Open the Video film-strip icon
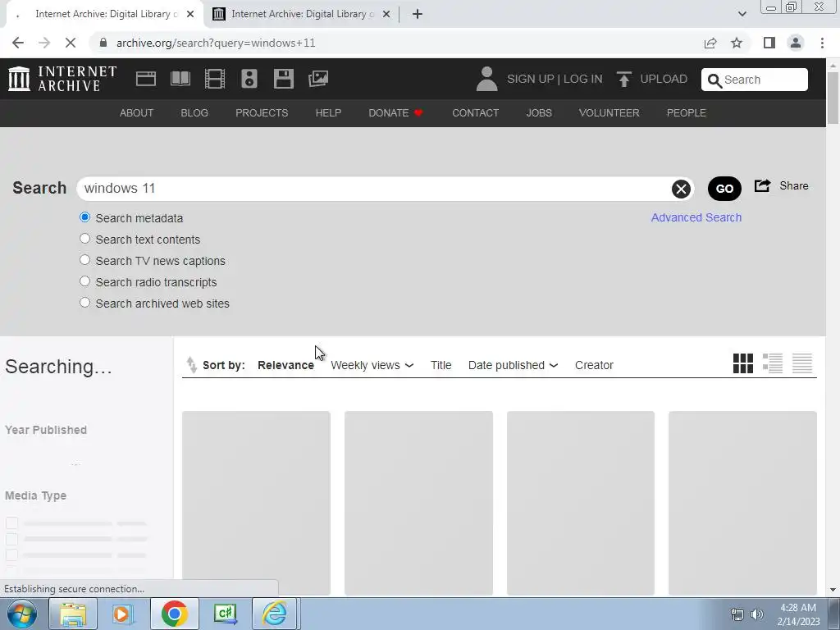This screenshot has height=630, width=840. click(x=215, y=79)
